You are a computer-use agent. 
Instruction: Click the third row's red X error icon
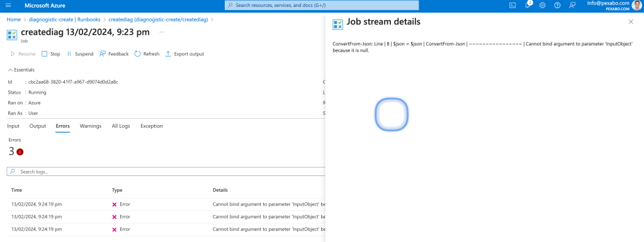tap(115, 229)
